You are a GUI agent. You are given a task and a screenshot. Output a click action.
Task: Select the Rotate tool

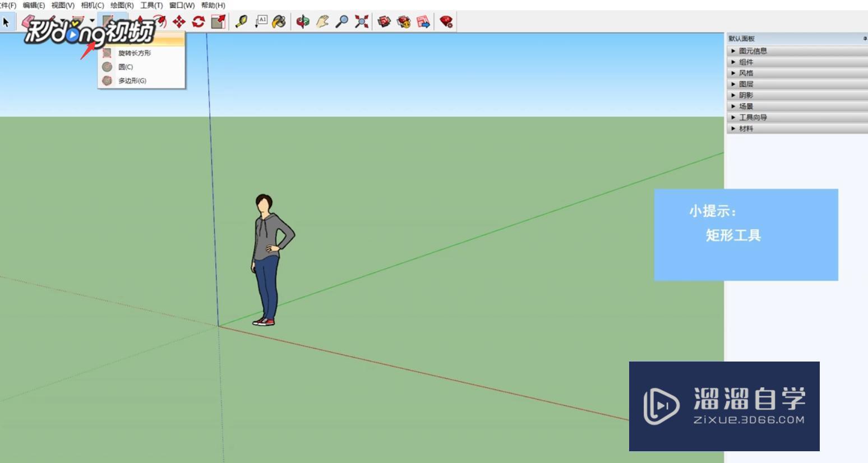tap(197, 22)
